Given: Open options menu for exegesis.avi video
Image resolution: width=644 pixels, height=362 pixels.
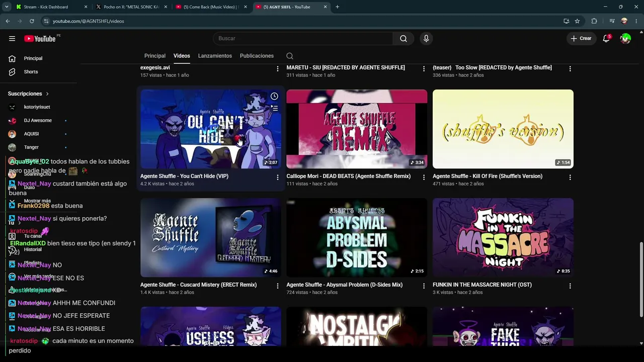Looking at the screenshot, I should (277, 69).
